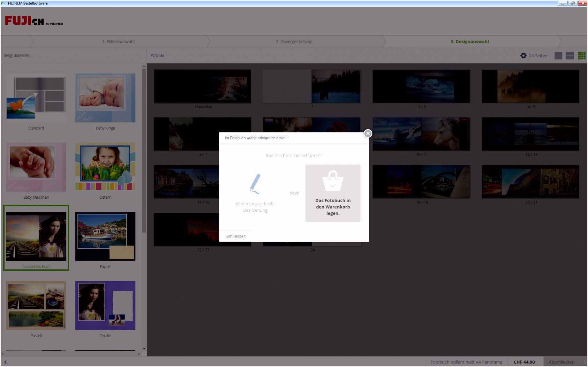Click Abschliessen in the bottom bar
Viewport: 588px width, 367px height.
coord(562,362)
